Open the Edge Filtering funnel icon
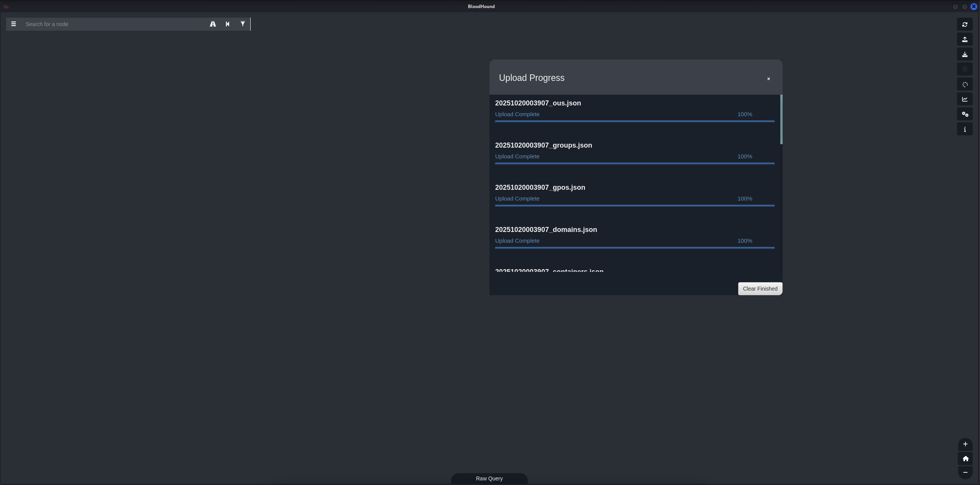 pyautogui.click(x=243, y=24)
